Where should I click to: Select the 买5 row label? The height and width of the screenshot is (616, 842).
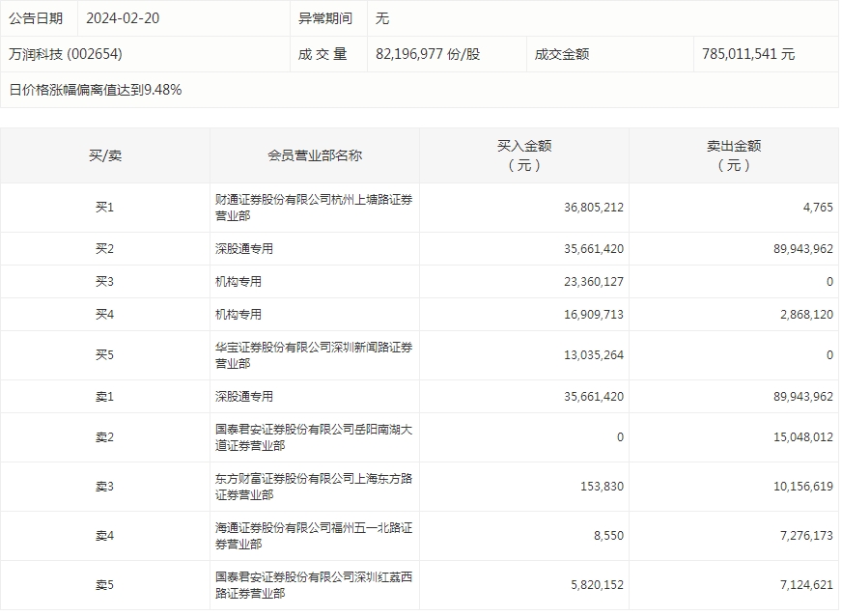104,355
